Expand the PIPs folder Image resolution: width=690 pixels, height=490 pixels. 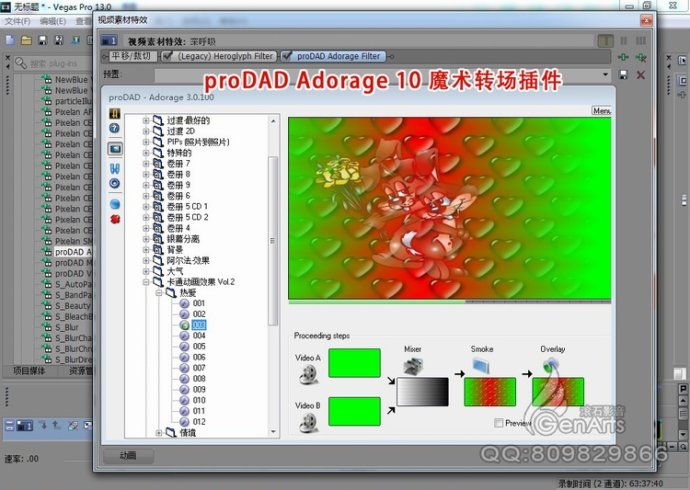[146, 142]
